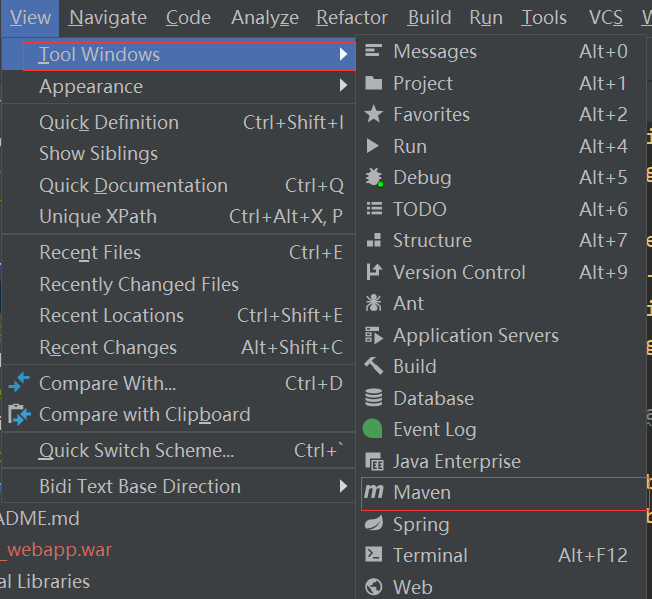Click the Messages tool window icon
Image resolution: width=652 pixels, height=599 pixels.
373,51
